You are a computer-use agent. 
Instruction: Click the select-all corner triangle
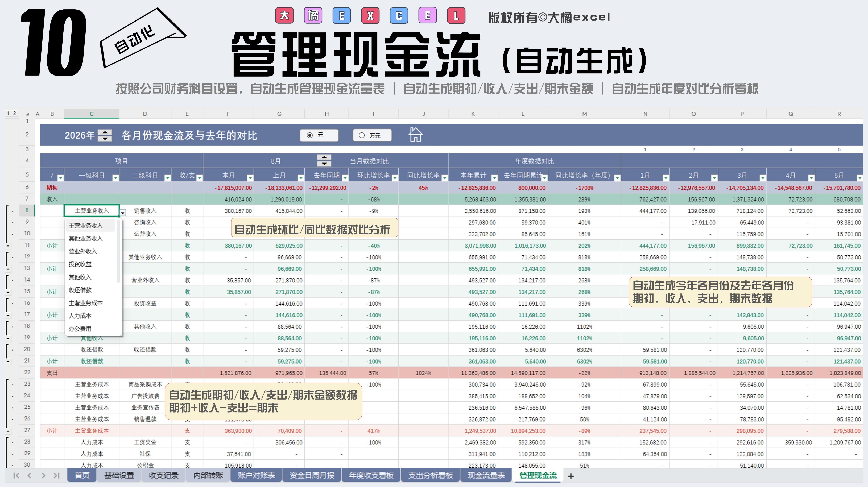[x=27, y=114]
